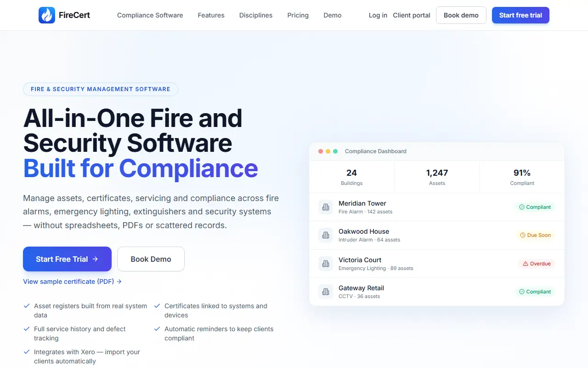Click the 1,247 Assets statistic
Image resolution: width=588 pixels, height=368 pixels.
437,177
